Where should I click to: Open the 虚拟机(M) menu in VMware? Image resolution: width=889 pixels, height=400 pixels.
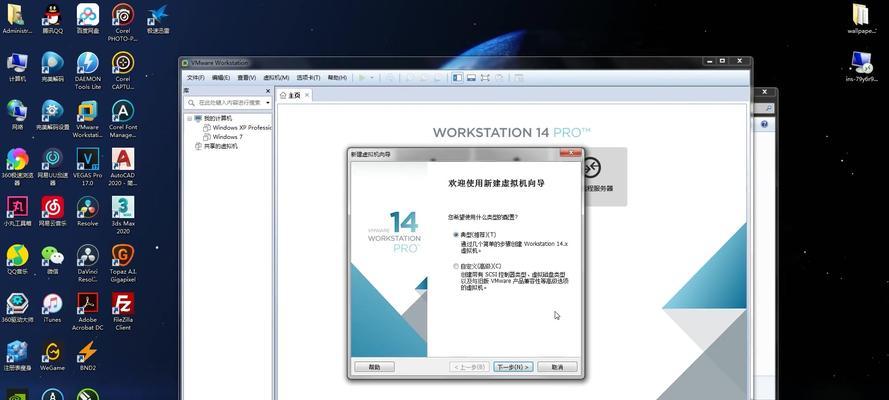(276, 78)
